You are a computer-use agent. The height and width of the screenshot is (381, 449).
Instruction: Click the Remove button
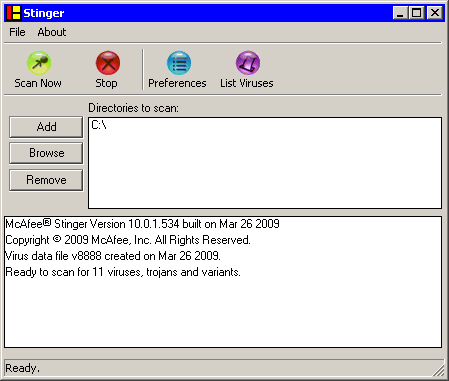46,180
